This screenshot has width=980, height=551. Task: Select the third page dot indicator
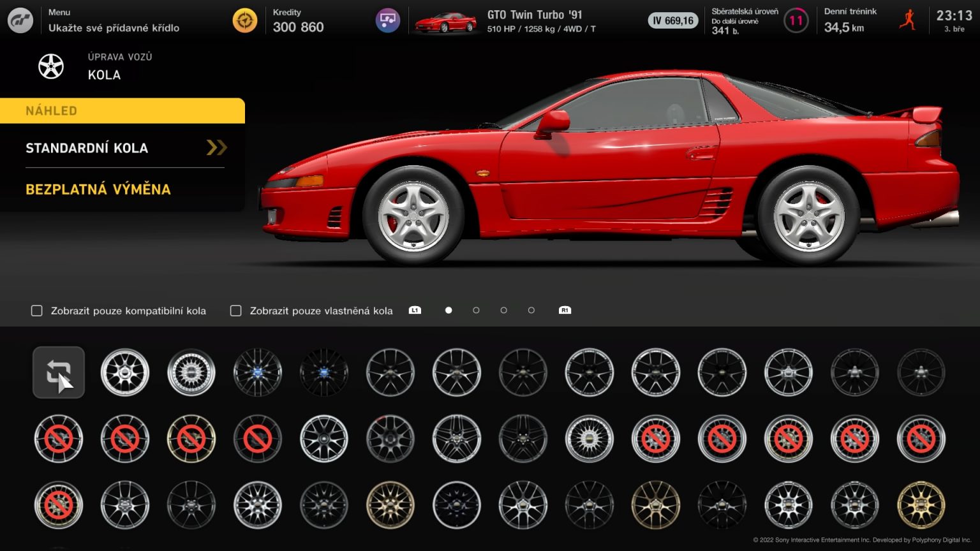(504, 310)
